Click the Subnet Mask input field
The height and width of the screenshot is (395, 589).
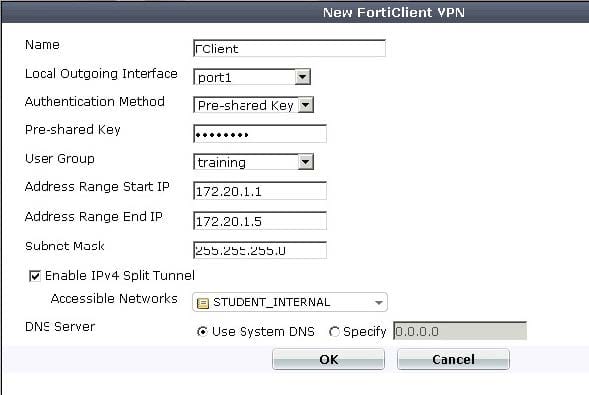pyautogui.click(x=260, y=250)
